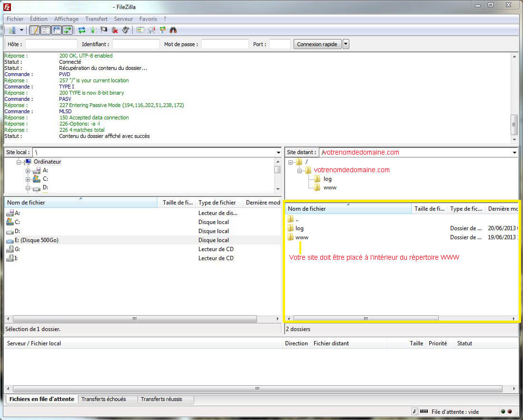Toggle the transfer queue display
This screenshot has width=523, height=420.
68,30
